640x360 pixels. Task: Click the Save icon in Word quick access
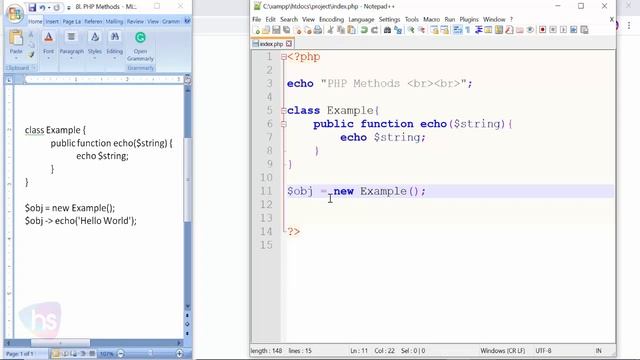point(32,7)
